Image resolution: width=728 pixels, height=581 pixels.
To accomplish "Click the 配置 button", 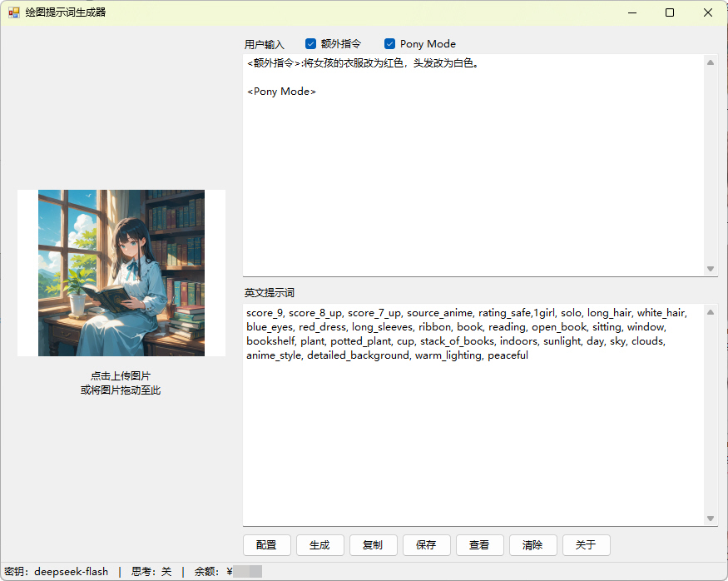I will click(x=266, y=544).
